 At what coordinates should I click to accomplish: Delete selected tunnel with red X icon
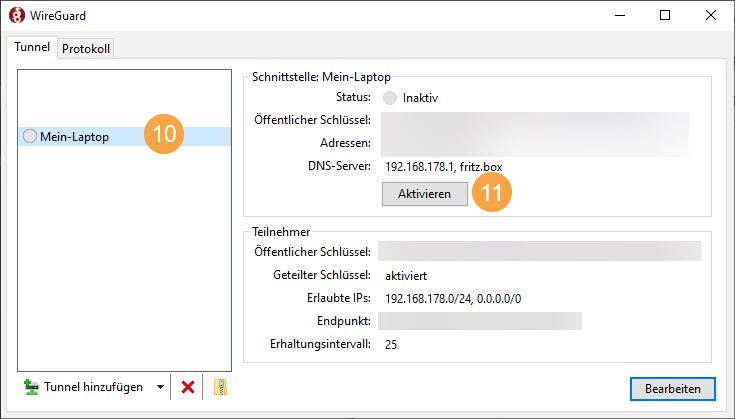[188, 387]
